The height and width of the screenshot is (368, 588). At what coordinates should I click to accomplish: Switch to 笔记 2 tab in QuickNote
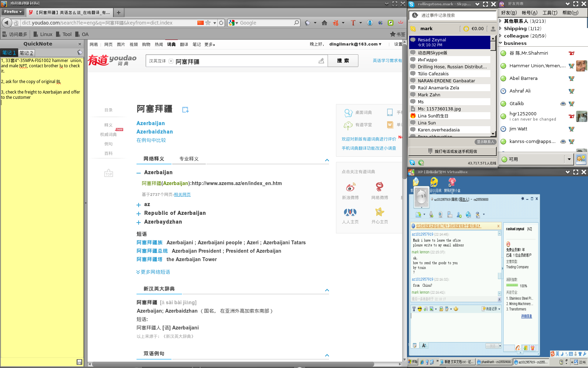(x=26, y=53)
